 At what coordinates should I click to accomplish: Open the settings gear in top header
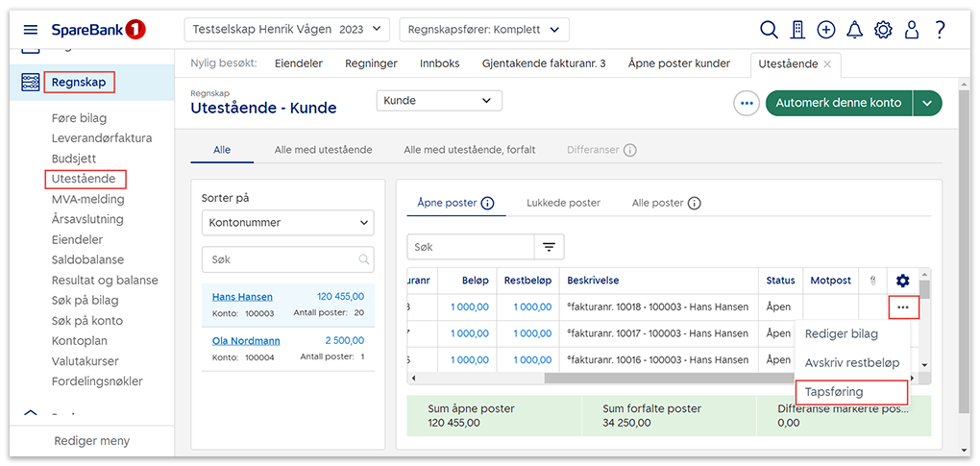click(883, 30)
